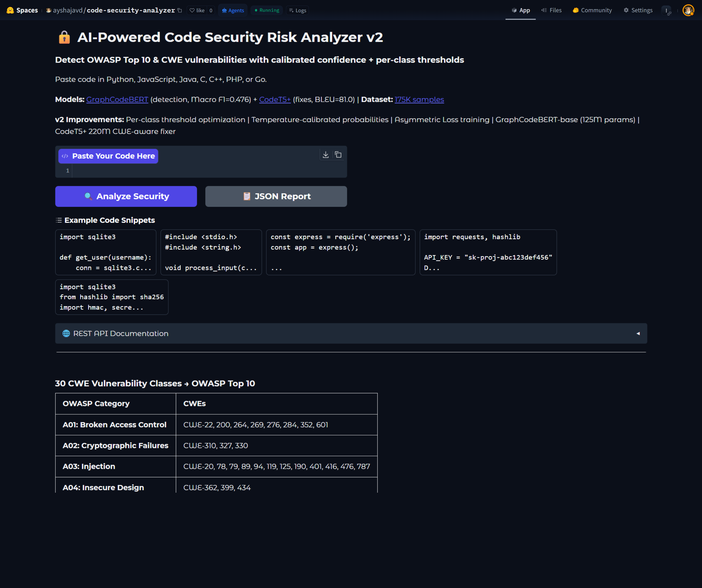Click the globe icon beside REST API Documentation
The width and height of the screenshot is (702, 588).
pos(66,333)
